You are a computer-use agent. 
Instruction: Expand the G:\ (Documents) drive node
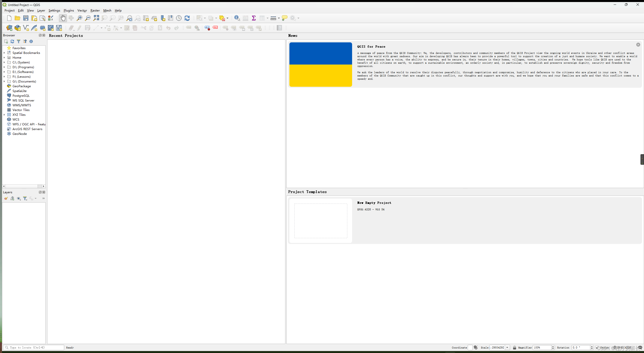tap(4, 81)
